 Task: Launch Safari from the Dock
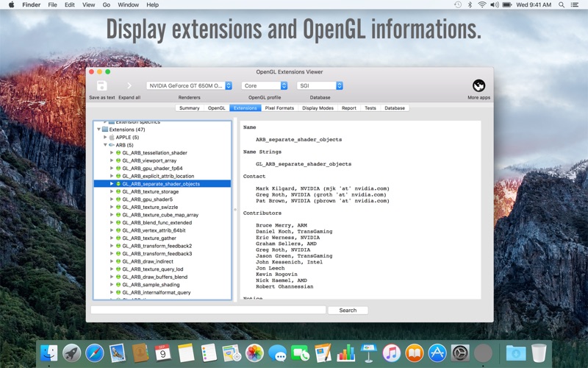tap(95, 353)
